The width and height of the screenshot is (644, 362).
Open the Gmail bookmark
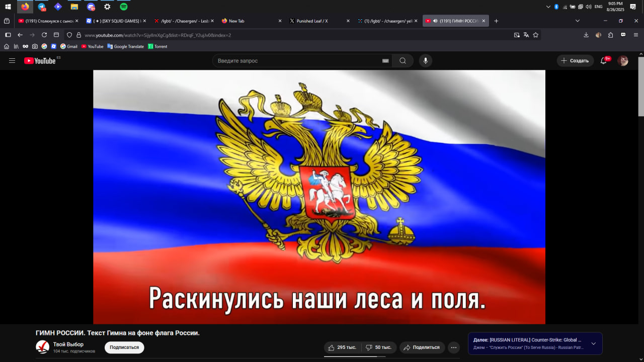click(x=69, y=46)
